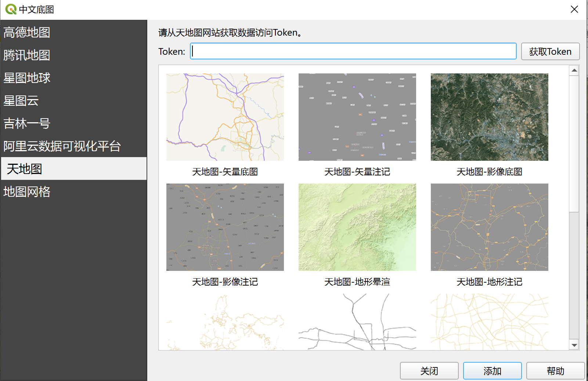Choose the 天地图-影像注记 thumbnail
The height and width of the screenshot is (381, 588).
[x=225, y=227]
